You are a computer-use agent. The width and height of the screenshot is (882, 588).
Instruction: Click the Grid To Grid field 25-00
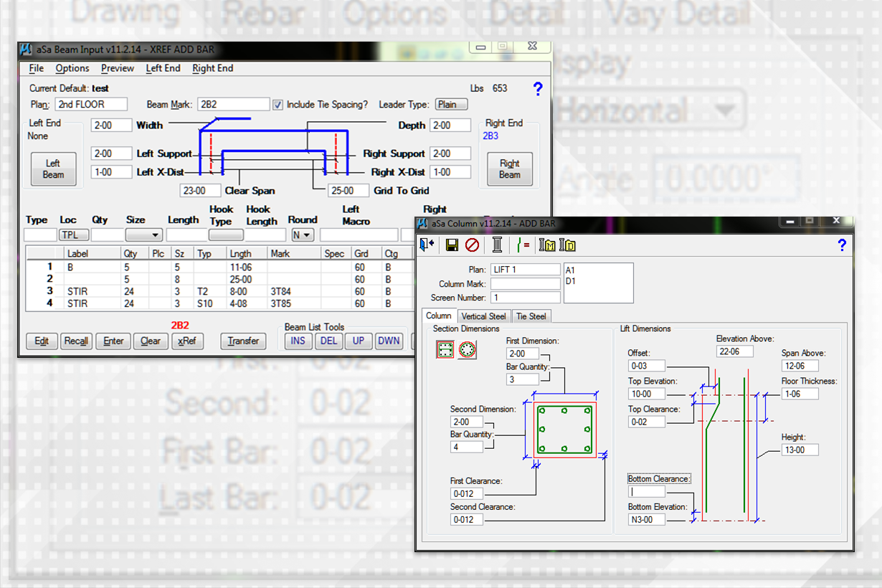(x=348, y=191)
